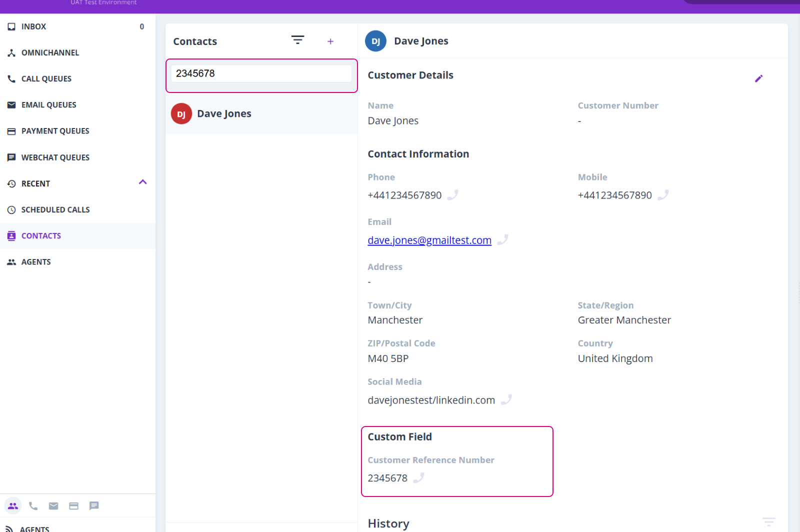Open the Agents section
This screenshot has width=800, height=532.
36,261
